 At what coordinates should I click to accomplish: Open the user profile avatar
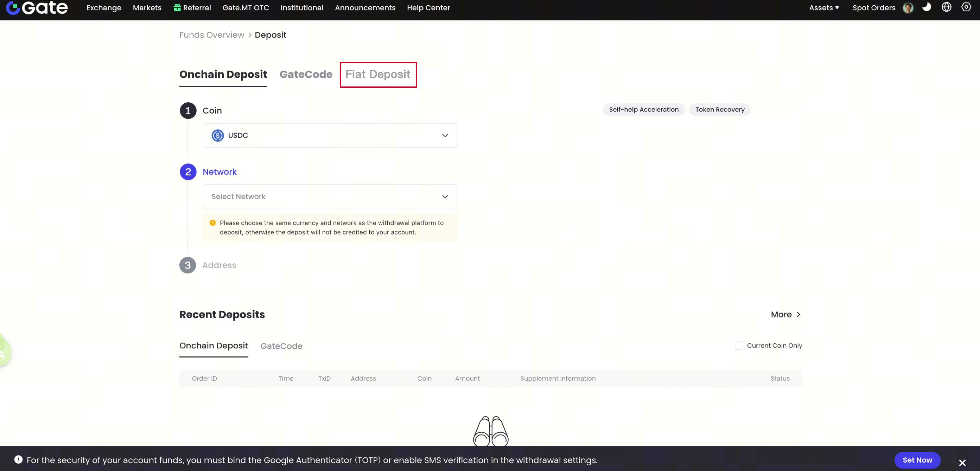pos(908,8)
